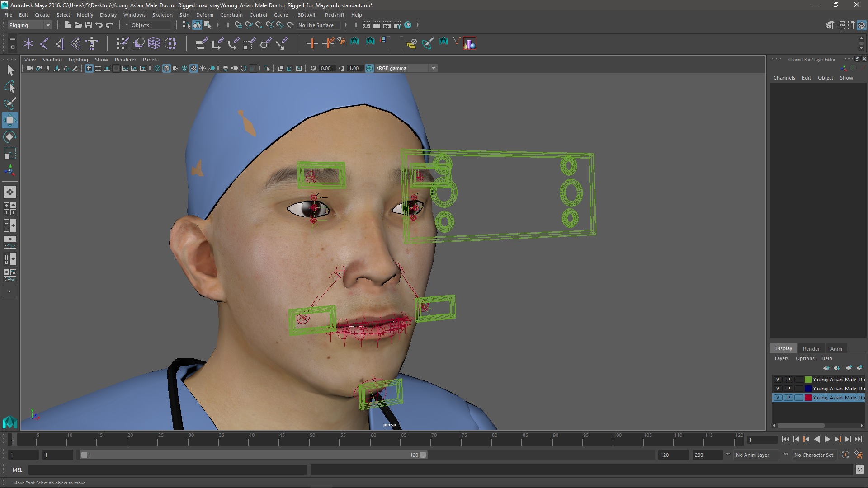Viewport: 868px width, 488px height.
Task: Click the Parent Constraint shelf icon
Action: [x=201, y=43]
